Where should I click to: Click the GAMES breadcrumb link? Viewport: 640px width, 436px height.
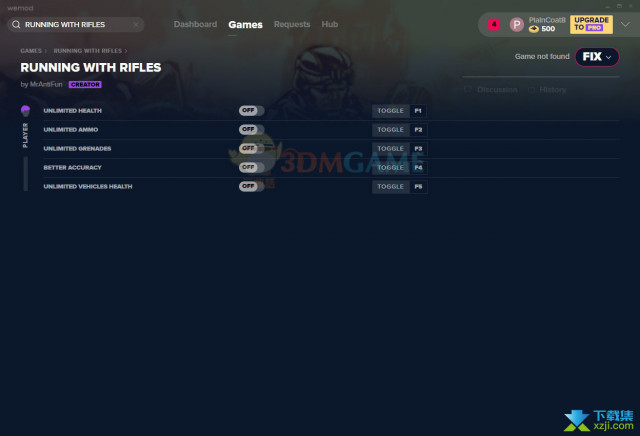click(31, 51)
